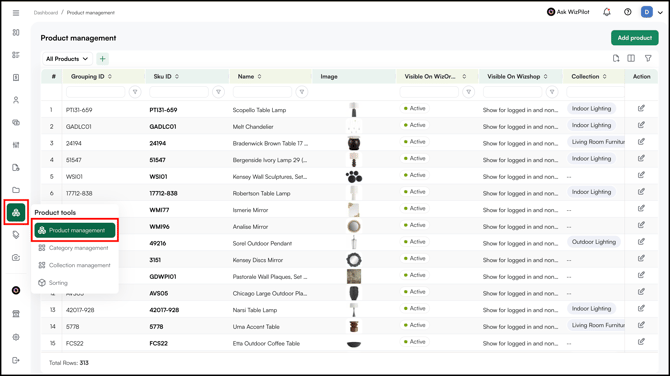The image size is (670, 376).
Task: Click the help question mark icon
Action: click(627, 12)
